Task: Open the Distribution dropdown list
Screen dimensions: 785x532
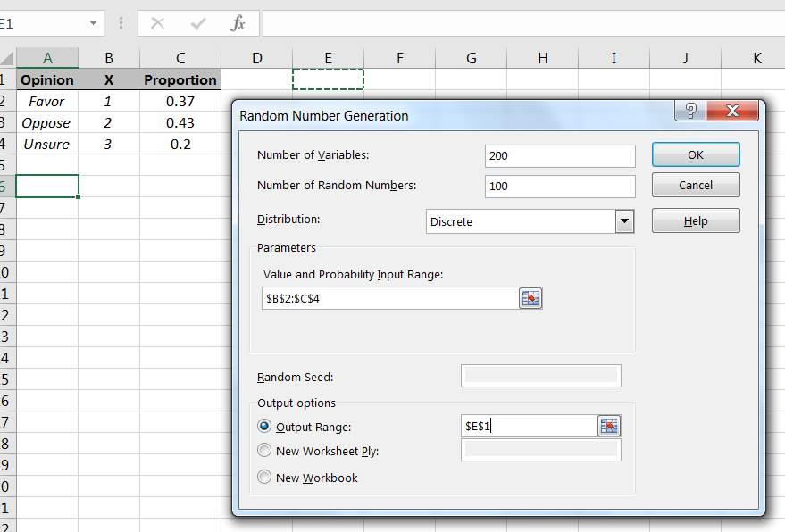Action: [x=624, y=221]
